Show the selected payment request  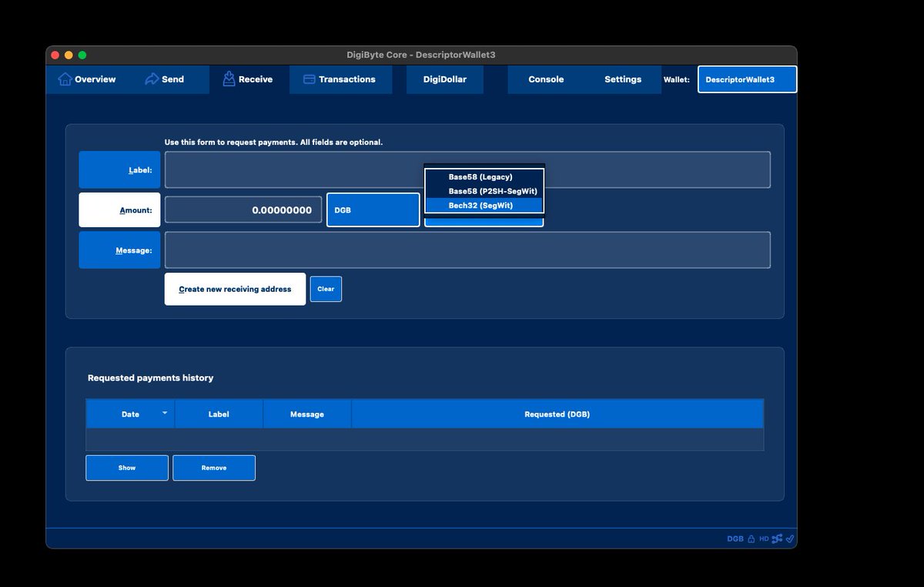[126, 467]
